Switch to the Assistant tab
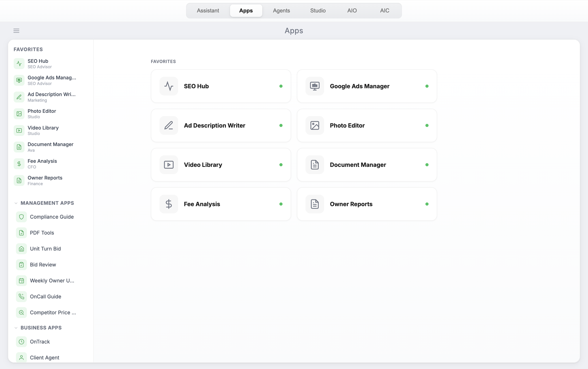Image resolution: width=588 pixels, height=369 pixels. point(208,11)
